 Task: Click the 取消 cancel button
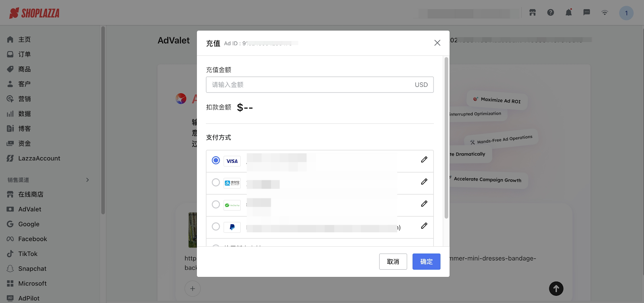(393, 262)
